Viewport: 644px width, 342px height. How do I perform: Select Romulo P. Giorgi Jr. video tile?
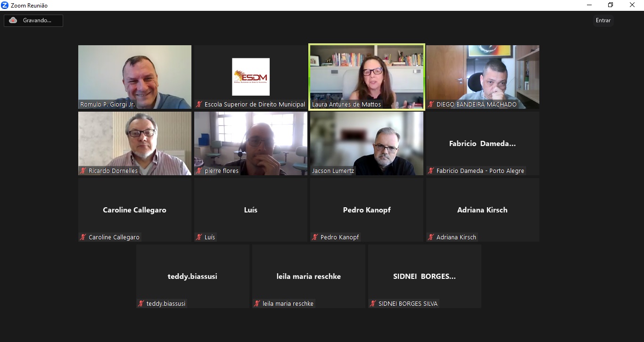[x=135, y=77]
